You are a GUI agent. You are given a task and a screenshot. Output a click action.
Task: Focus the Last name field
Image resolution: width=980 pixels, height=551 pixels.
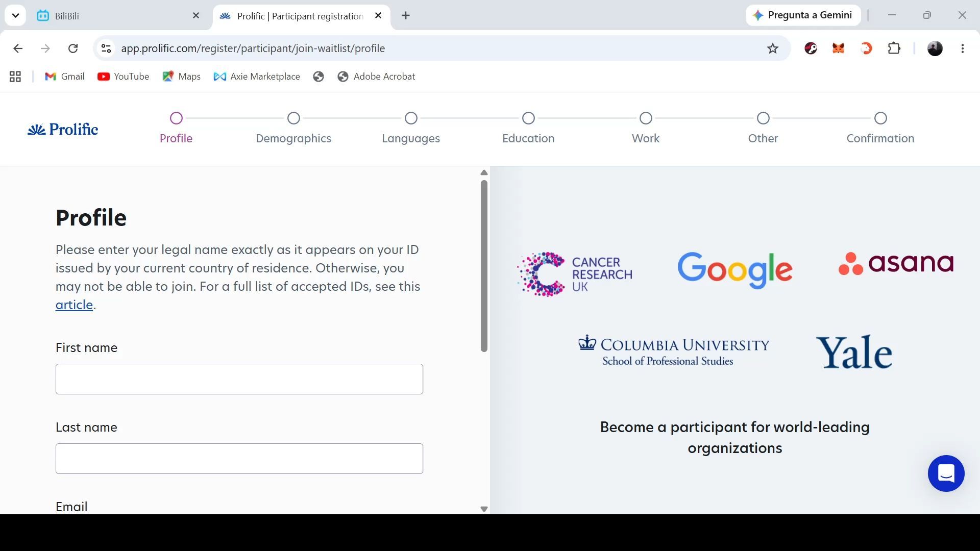tap(239, 459)
